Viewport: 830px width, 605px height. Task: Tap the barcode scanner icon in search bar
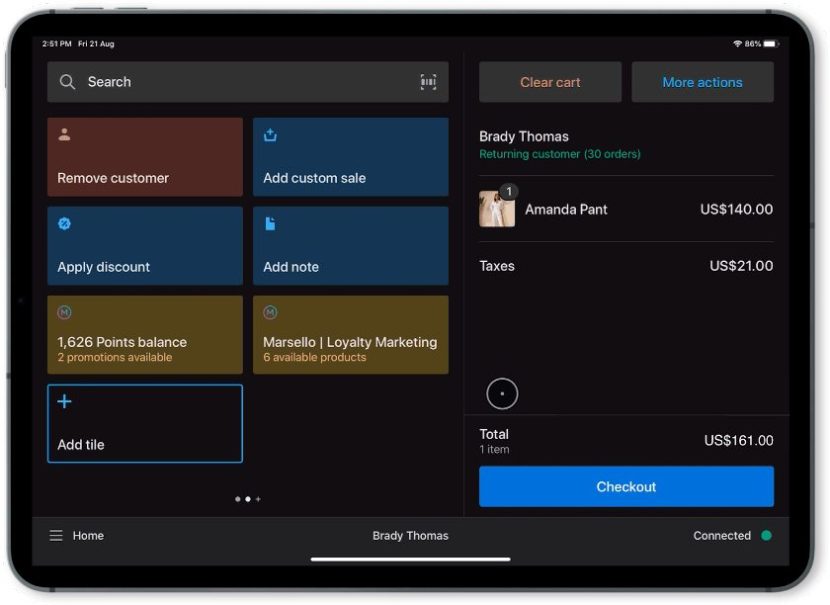coord(429,82)
